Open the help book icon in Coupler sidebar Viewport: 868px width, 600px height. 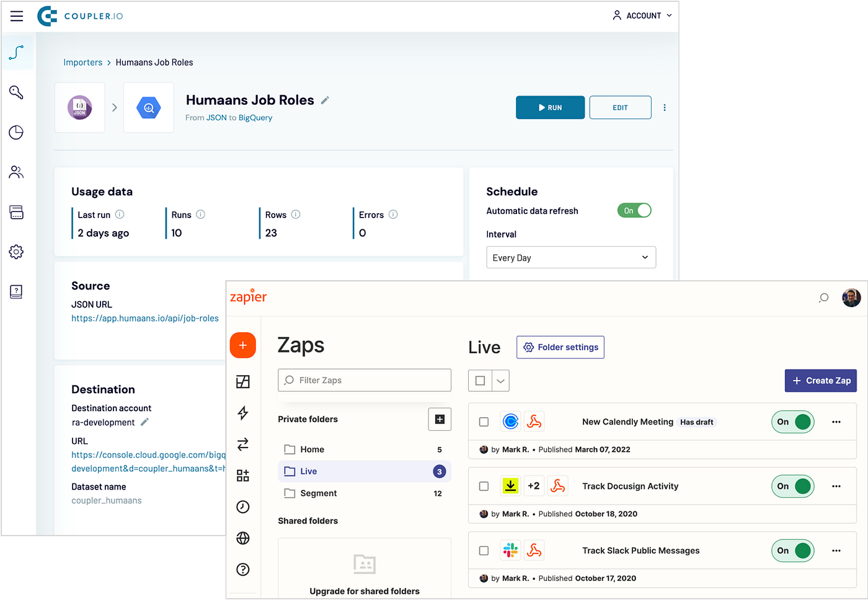click(x=17, y=291)
